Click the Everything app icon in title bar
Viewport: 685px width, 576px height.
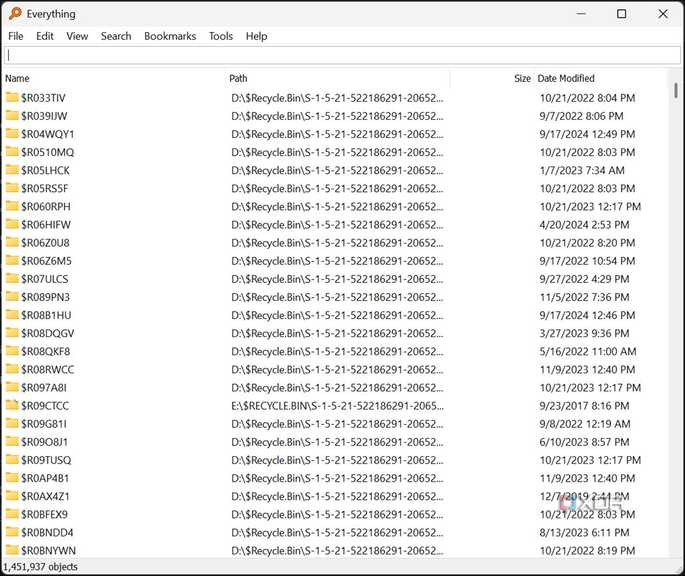tap(15, 14)
